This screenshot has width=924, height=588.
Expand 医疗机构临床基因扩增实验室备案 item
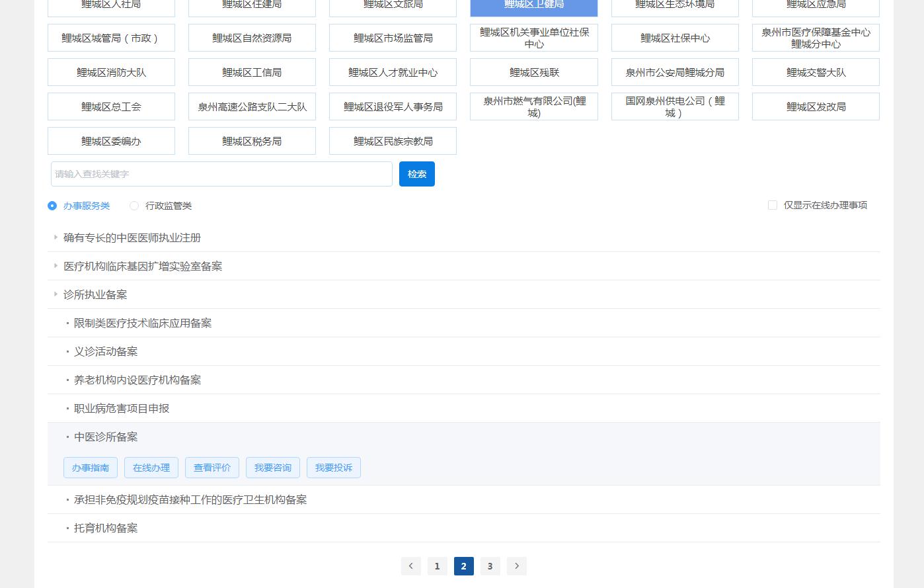pyautogui.click(x=56, y=266)
